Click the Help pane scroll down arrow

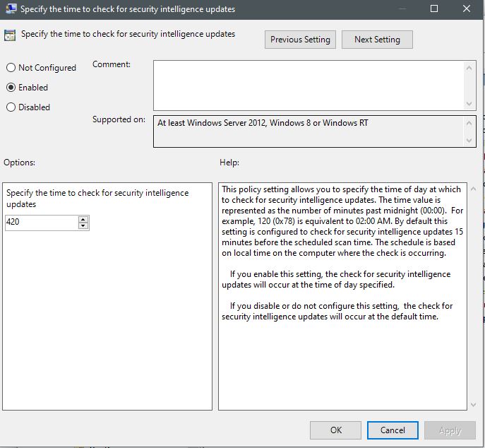(473, 405)
